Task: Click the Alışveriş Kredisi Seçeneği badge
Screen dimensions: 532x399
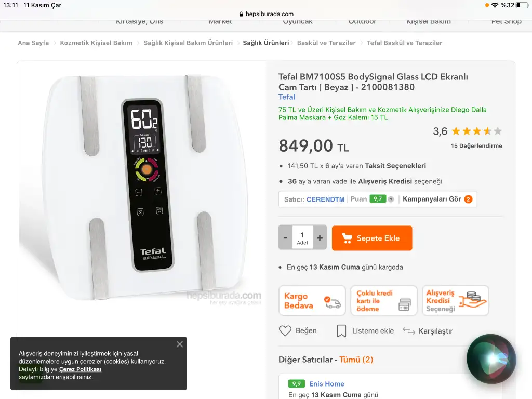Action: pos(455,300)
